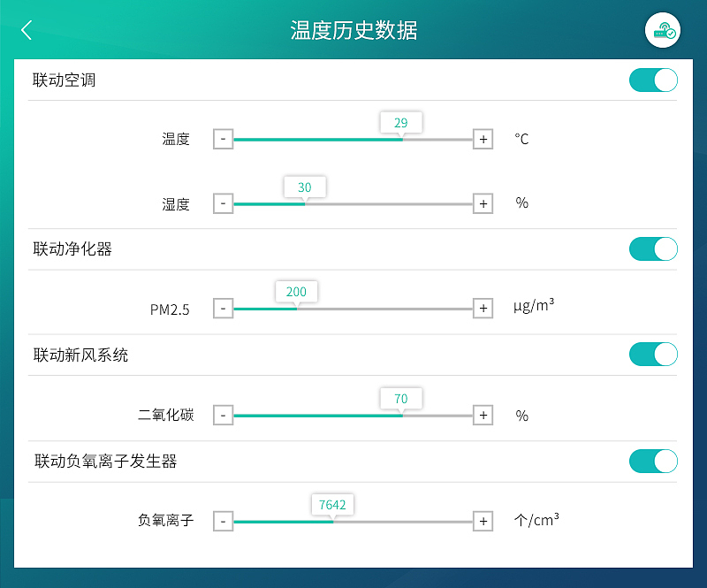The height and width of the screenshot is (588, 707).
Task: Increase PM2.5 using the plus button
Action: 483,308
